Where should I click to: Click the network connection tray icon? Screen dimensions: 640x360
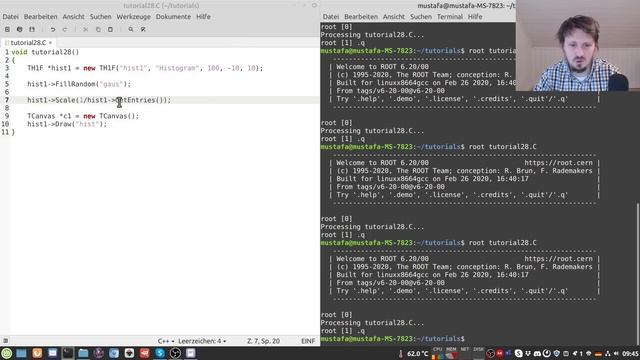click(608, 353)
